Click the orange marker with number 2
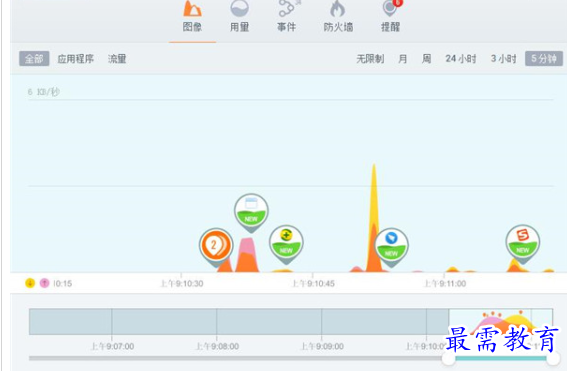Screen dimensions: 567x371 (x=216, y=246)
